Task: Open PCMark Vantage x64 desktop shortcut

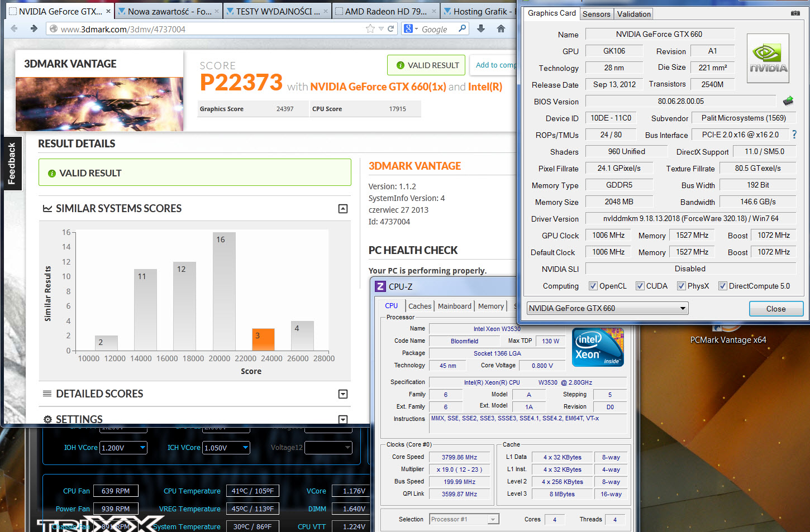Action: point(728,335)
